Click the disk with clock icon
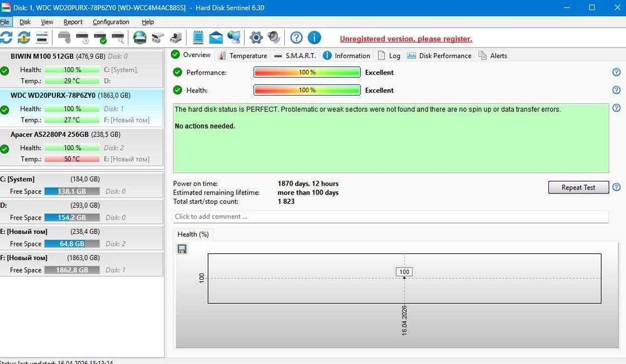 click(83, 38)
